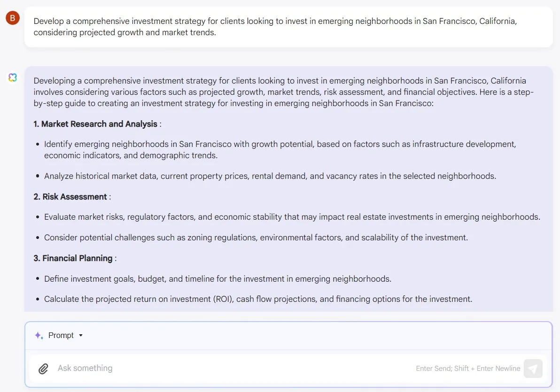
Task: Click the 'Evaluate market risks' bullet point
Action: tap(292, 217)
